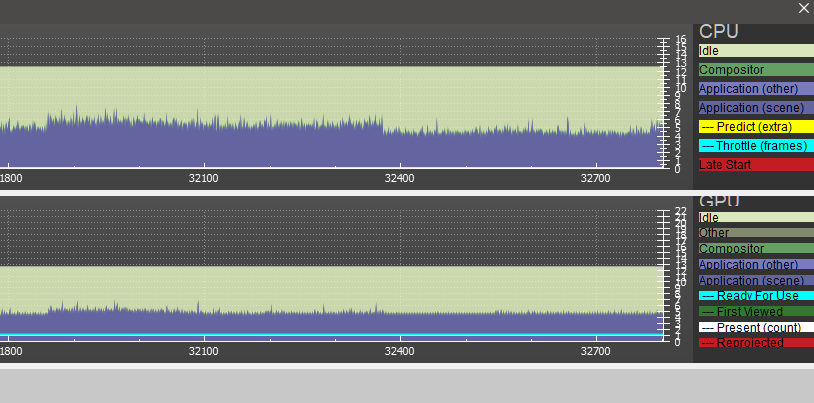Toggle the Reprojected legend entry

pyautogui.click(x=756, y=343)
